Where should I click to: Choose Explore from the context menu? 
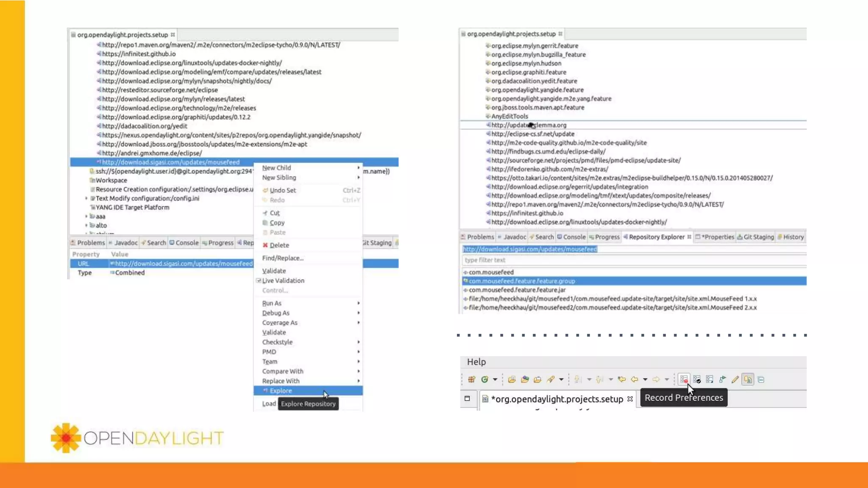pyautogui.click(x=281, y=391)
